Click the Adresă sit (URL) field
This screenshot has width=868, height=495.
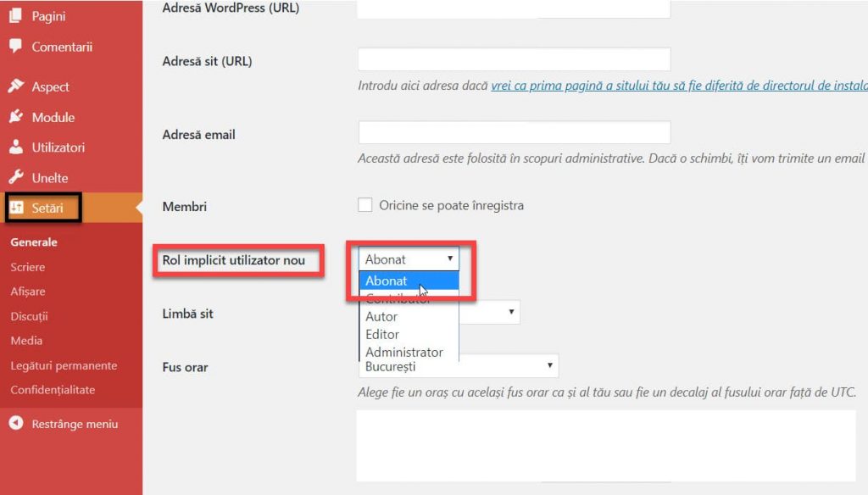pyautogui.click(x=515, y=59)
